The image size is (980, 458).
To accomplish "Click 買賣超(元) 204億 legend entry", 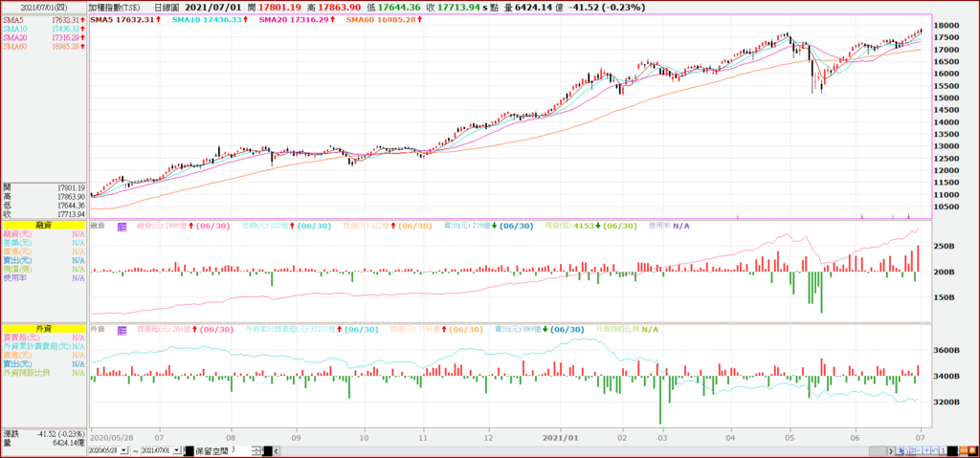I will [x=185, y=329].
